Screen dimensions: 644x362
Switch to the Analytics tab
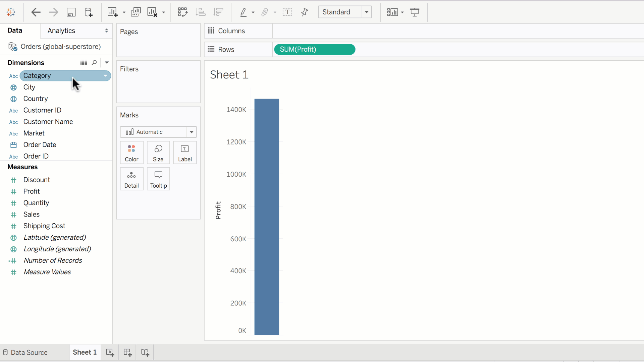coord(61,31)
